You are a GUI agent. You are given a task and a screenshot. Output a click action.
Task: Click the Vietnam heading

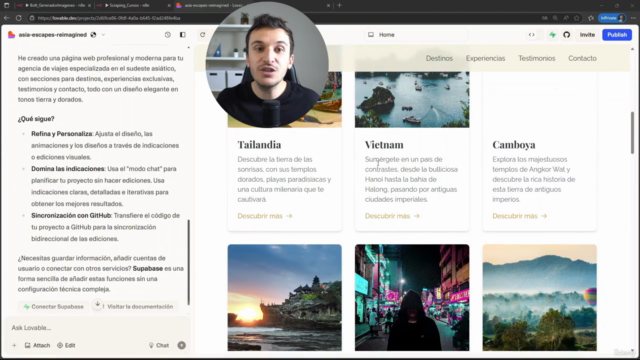click(384, 144)
